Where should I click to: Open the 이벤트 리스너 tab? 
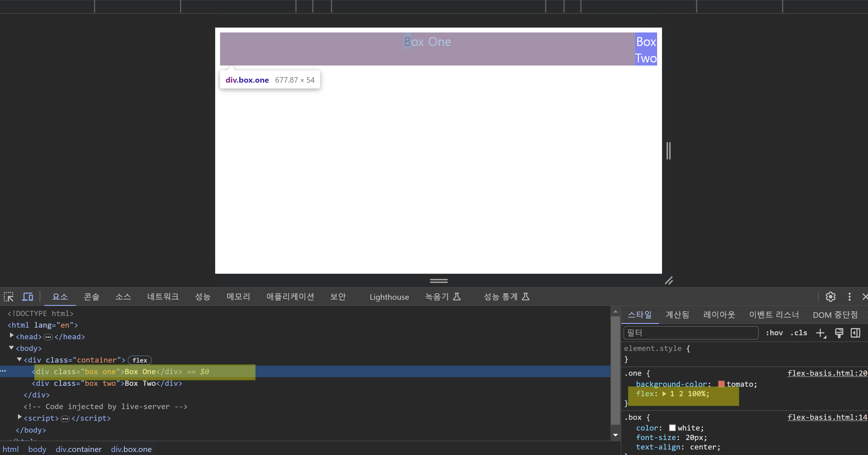point(774,315)
